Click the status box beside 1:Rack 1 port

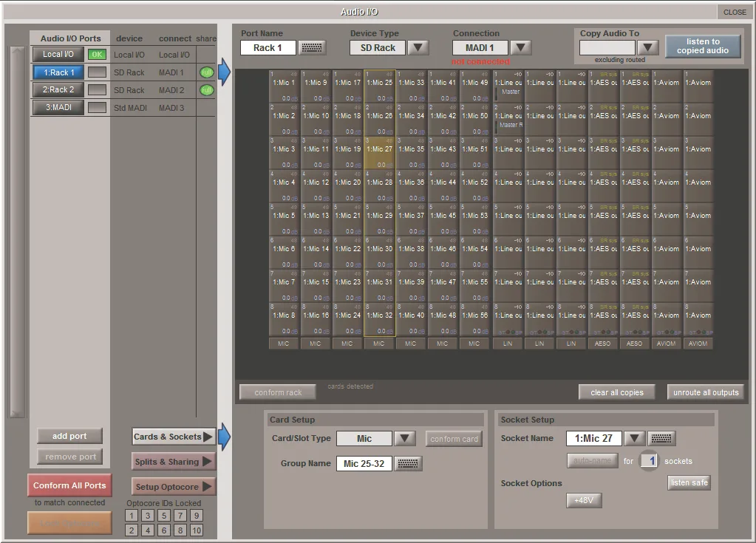pos(97,72)
